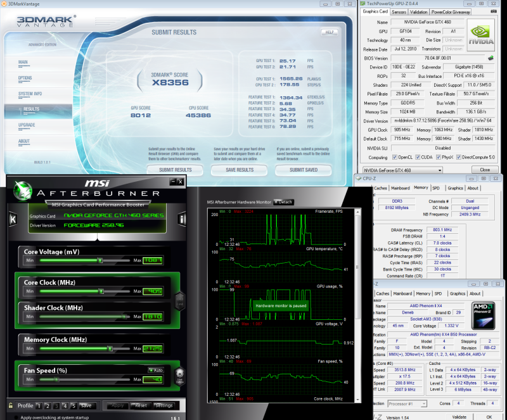Click the NVIDIA logo in GPU-Z

tap(480, 35)
